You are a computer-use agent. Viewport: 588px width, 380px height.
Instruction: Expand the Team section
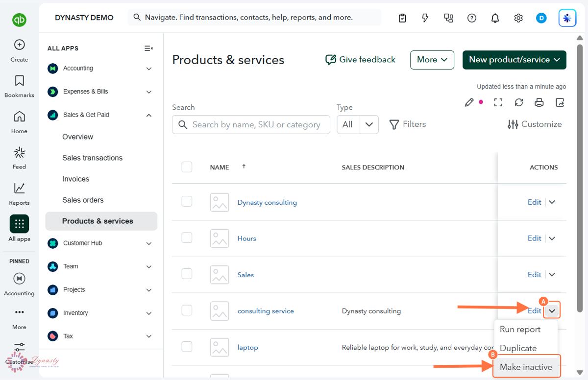pyautogui.click(x=149, y=266)
